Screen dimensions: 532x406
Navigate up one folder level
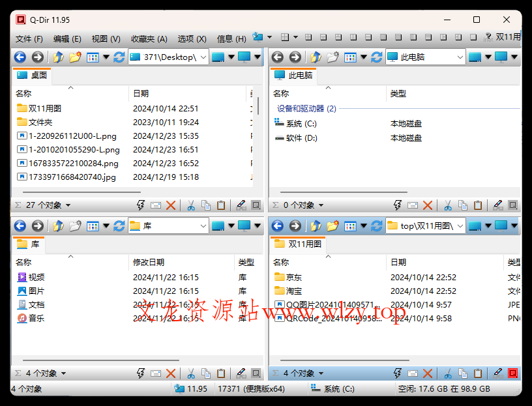57,57
